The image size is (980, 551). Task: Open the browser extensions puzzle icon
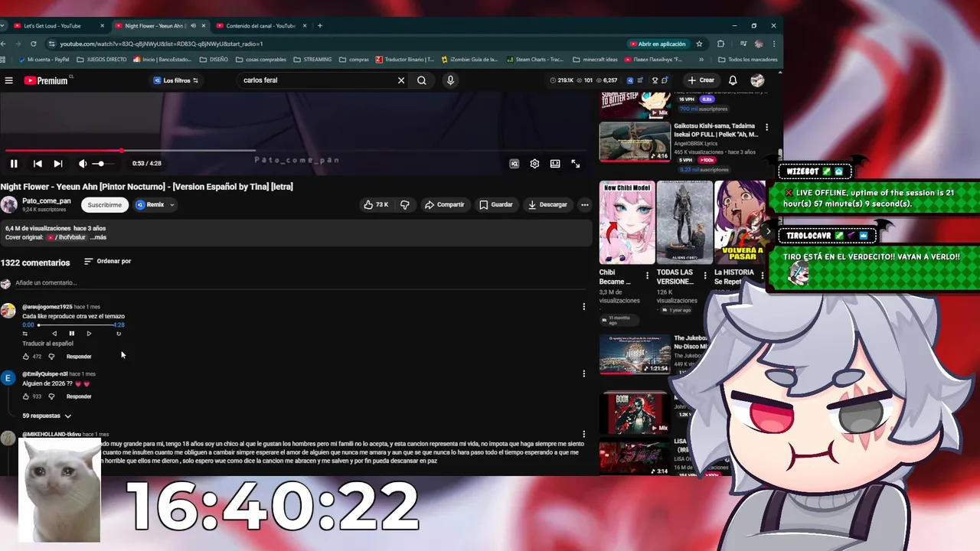pos(720,44)
